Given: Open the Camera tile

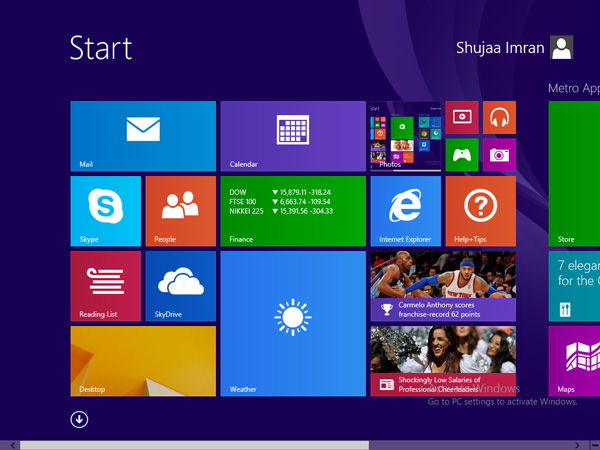Looking at the screenshot, I should [499, 155].
